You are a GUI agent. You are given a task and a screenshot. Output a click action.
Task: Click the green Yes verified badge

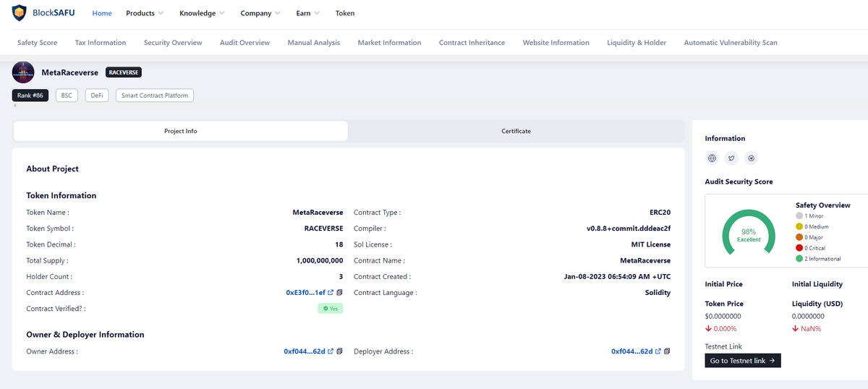tap(331, 309)
